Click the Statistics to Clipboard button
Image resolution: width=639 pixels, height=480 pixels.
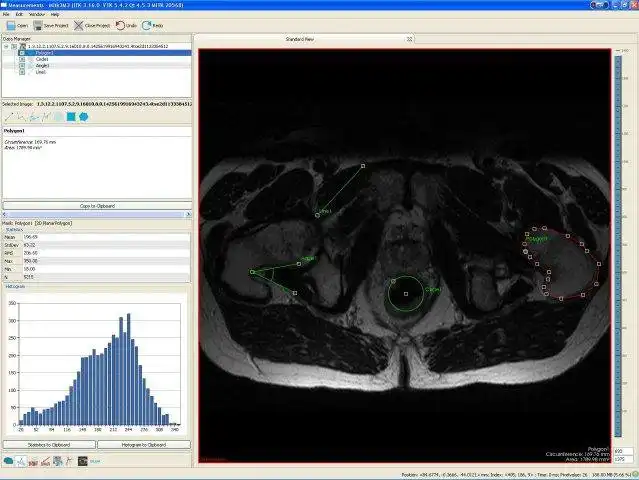point(49,445)
